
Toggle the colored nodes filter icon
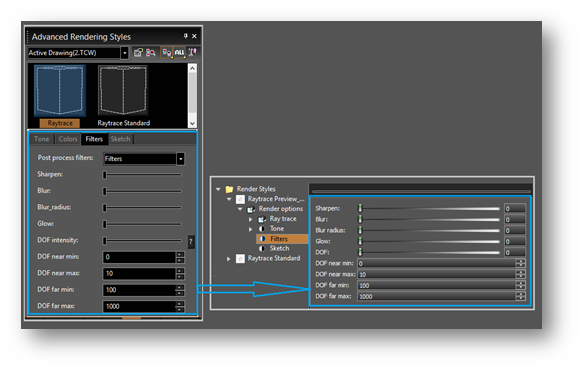tap(166, 53)
